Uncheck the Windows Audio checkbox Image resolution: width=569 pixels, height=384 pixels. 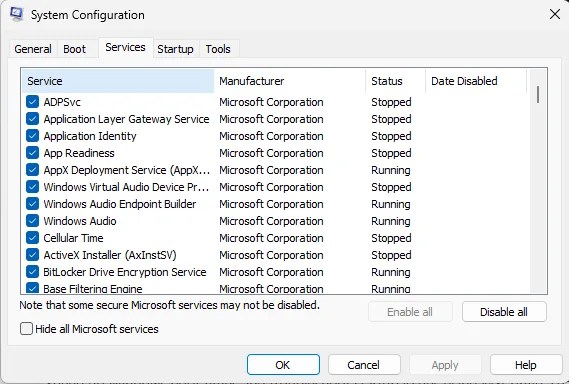pos(33,221)
